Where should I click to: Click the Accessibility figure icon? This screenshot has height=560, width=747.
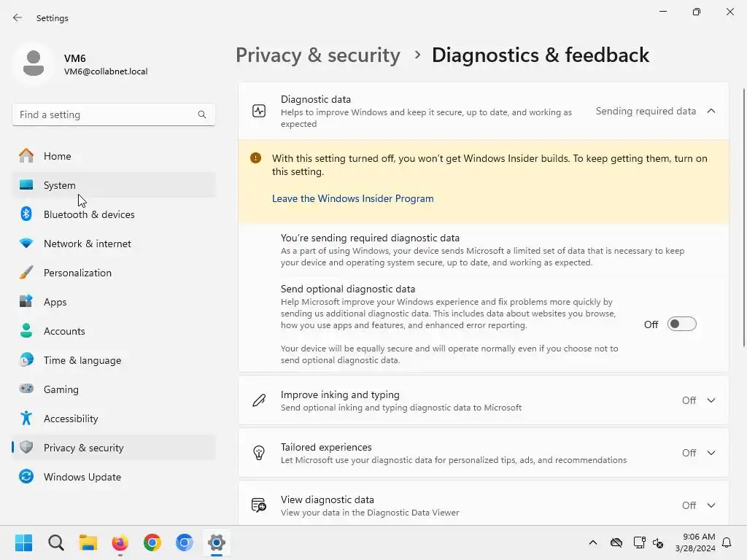coord(26,419)
